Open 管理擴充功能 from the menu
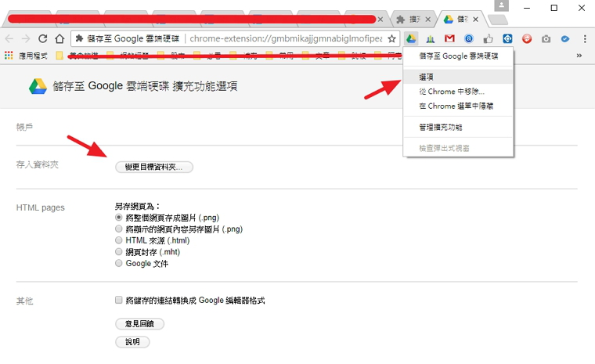The height and width of the screenshot is (364, 595). pyautogui.click(x=459, y=127)
